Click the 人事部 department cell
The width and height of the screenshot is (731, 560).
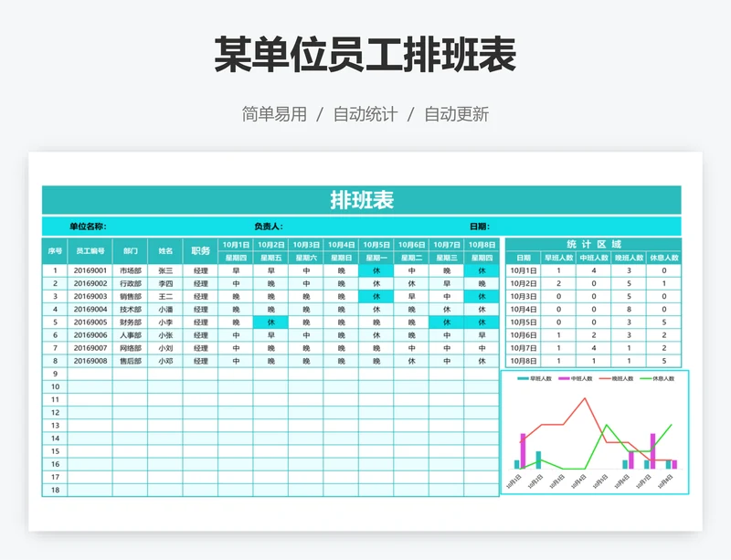click(130, 335)
